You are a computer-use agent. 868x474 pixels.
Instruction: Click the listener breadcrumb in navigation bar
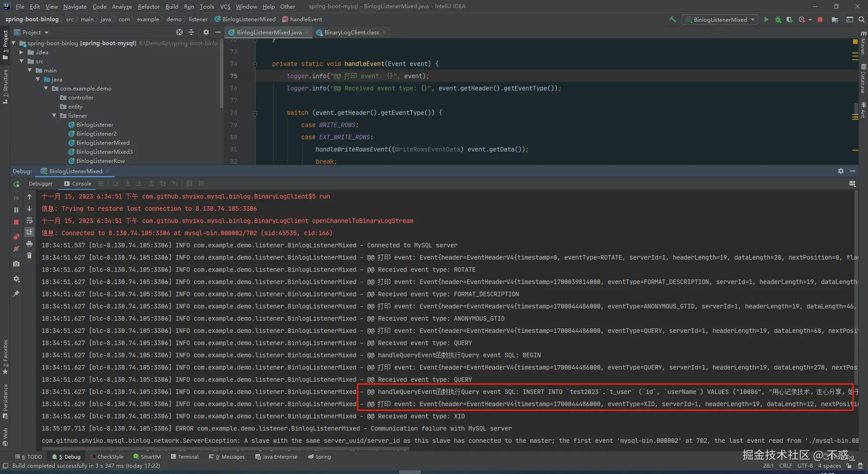pos(198,19)
